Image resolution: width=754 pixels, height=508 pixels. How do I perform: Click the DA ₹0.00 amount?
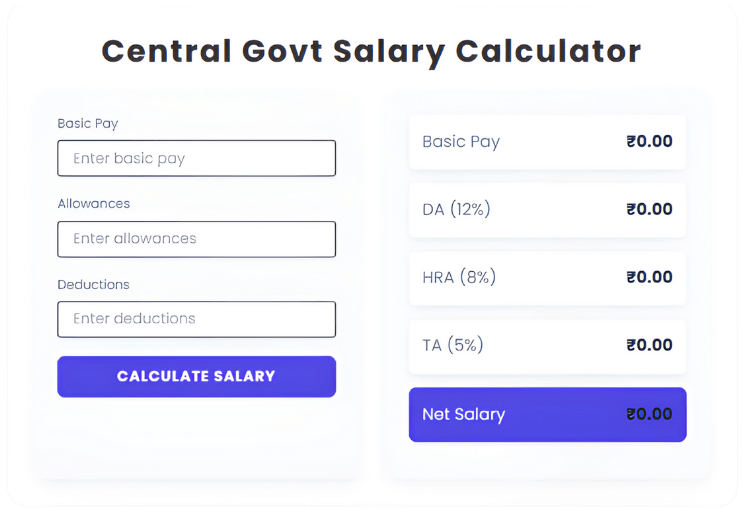click(649, 209)
